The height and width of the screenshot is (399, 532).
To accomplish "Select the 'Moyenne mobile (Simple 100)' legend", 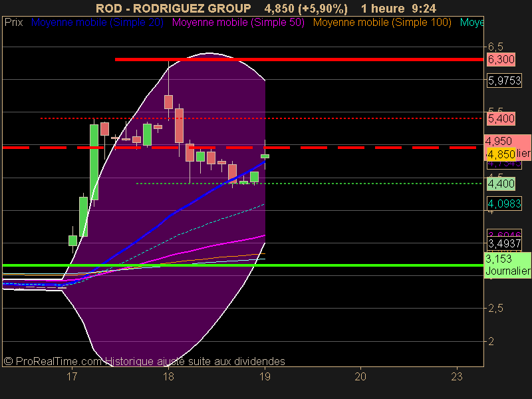I will 382,23.
